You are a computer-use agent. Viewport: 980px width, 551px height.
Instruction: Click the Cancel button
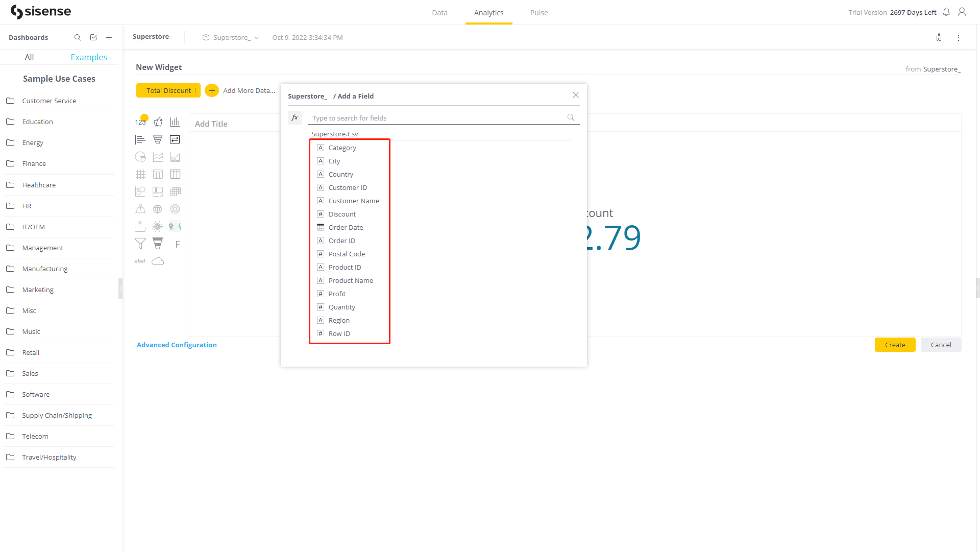[941, 345]
